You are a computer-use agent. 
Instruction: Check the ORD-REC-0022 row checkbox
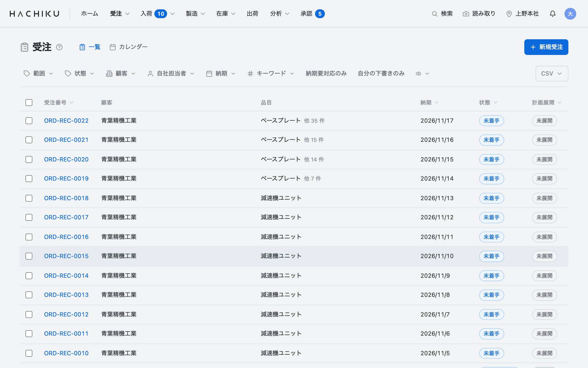[x=29, y=121]
